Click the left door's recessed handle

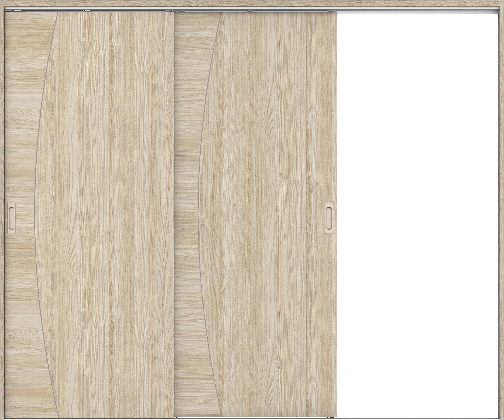12,219
